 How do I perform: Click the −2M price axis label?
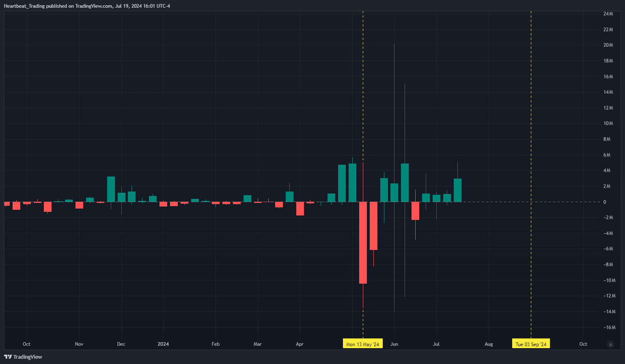point(608,218)
